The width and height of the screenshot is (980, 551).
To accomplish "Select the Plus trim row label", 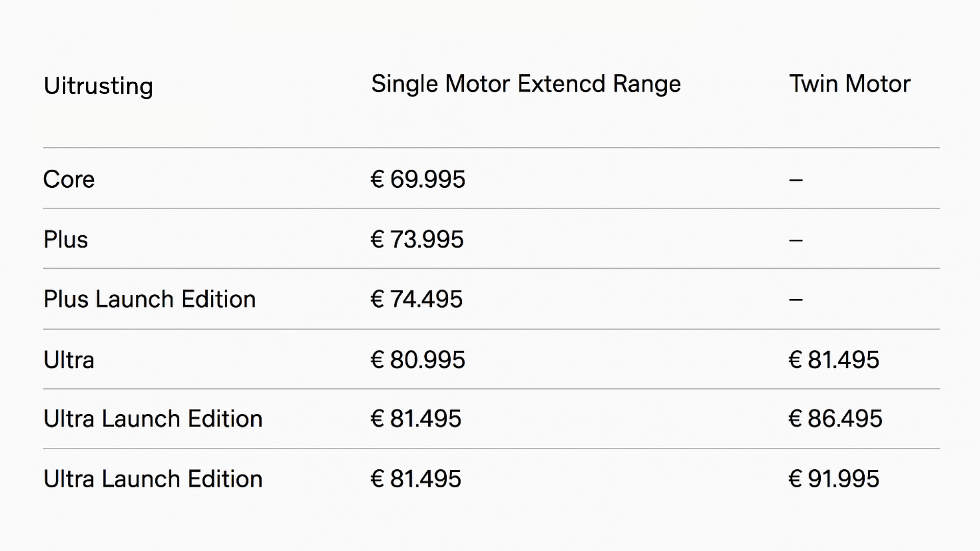I will click(66, 239).
